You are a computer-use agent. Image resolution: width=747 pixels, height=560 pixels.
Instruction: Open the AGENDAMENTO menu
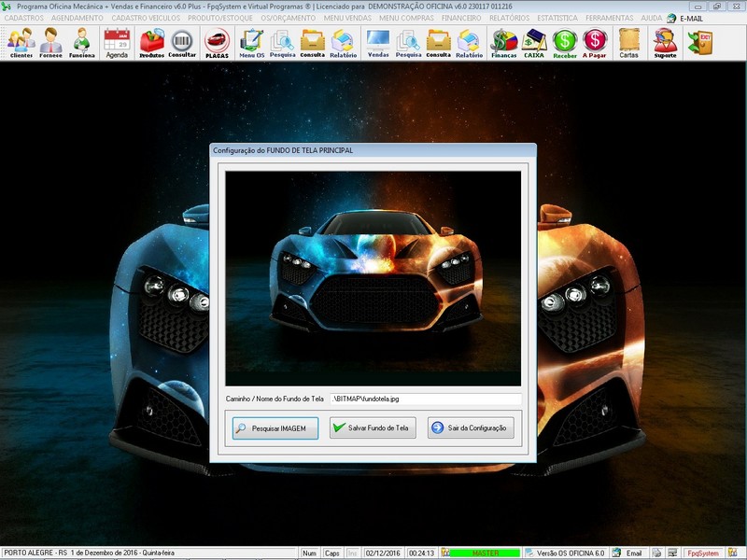tap(78, 18)
